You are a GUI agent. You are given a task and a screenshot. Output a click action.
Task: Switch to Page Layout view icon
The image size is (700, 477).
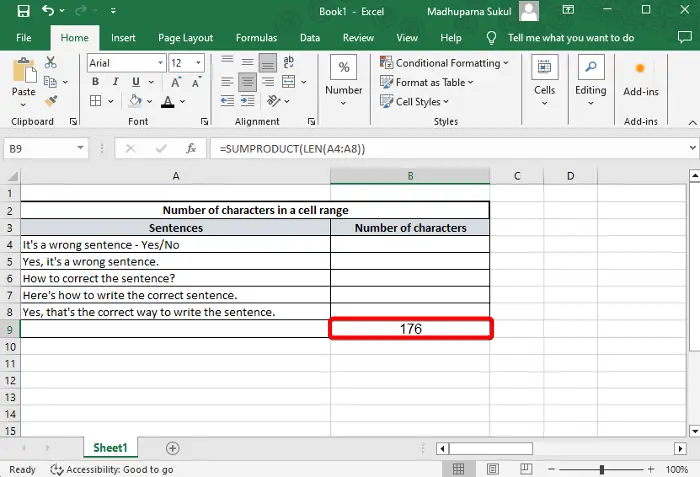tap(493, 469)
